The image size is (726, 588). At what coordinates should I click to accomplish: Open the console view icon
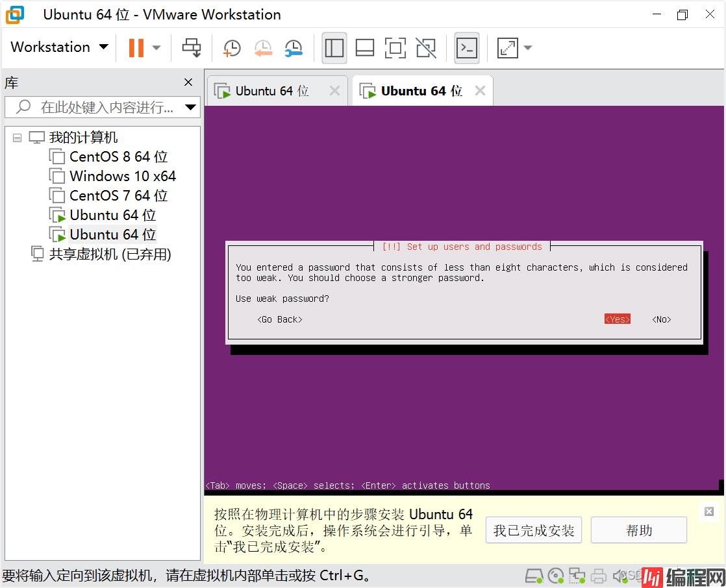(467, 47)
